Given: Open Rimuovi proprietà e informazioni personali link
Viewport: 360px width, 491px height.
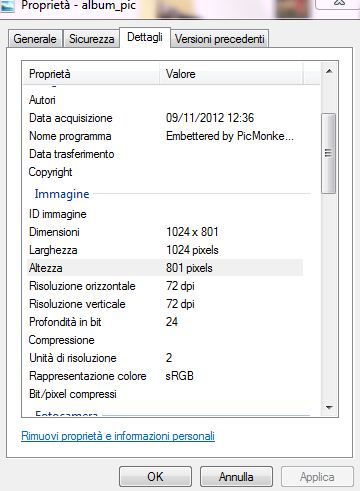Looking at the screenshot, I should coord(118,436).
